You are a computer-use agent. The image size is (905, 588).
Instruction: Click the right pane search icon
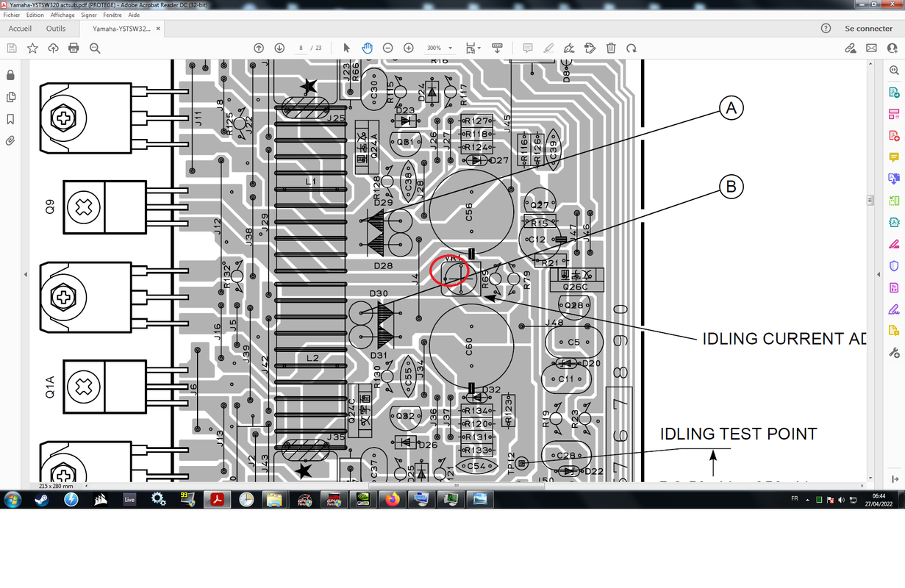[x=894, y=71]
